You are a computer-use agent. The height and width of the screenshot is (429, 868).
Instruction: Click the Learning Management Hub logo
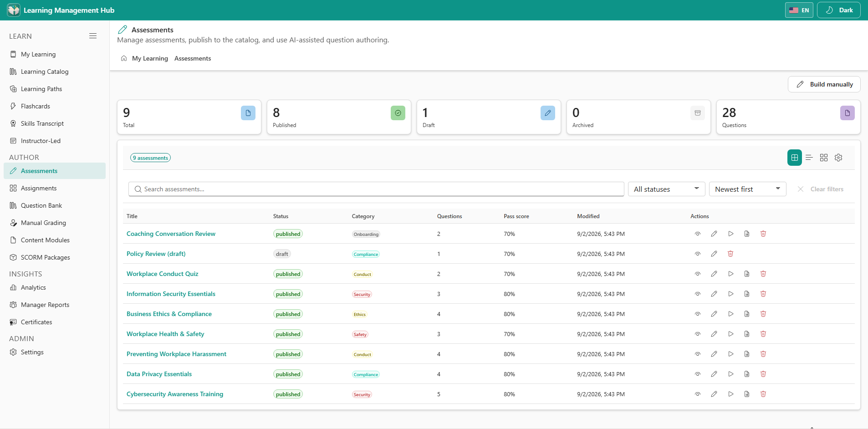click(14, 10)
